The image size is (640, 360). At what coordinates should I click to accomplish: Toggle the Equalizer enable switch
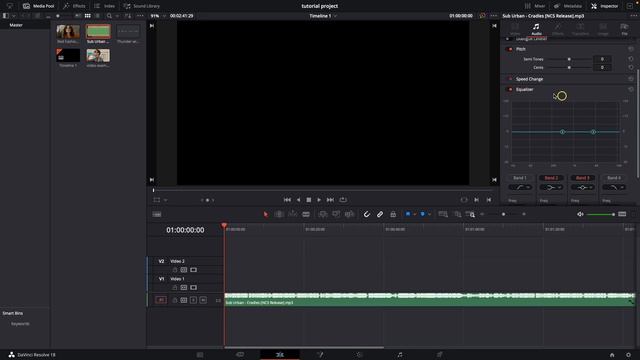(x=509, y=89)
